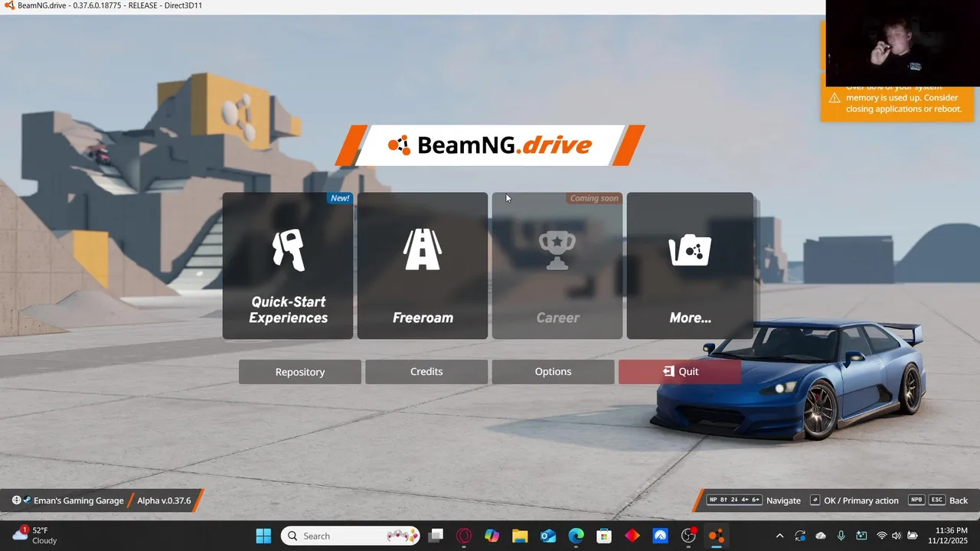The width and height of the screenshot is (980, 551).
Task: Open the red diamond app in the taskbar
Action: 632,536
